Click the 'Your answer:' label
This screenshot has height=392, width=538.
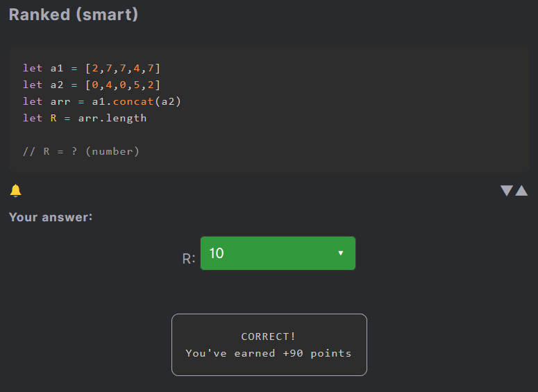point(51,217)
